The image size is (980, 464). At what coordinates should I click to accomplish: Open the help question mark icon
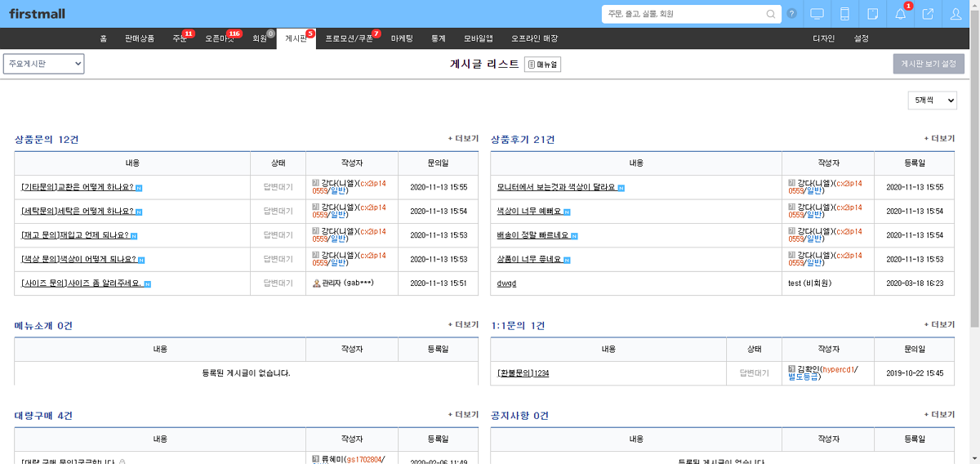(791, 14)
